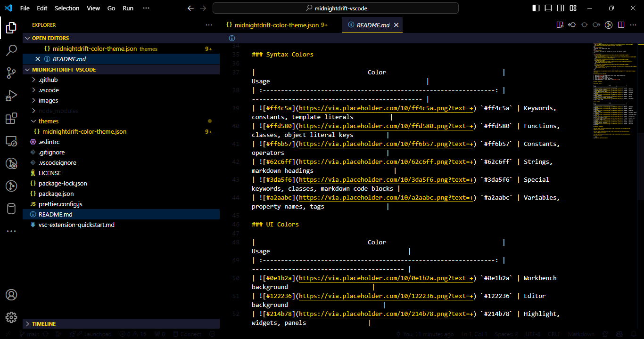Viewport: 644px width, 339px height.
Task: Expand the node_modules folder
Action: click(121, 111)
